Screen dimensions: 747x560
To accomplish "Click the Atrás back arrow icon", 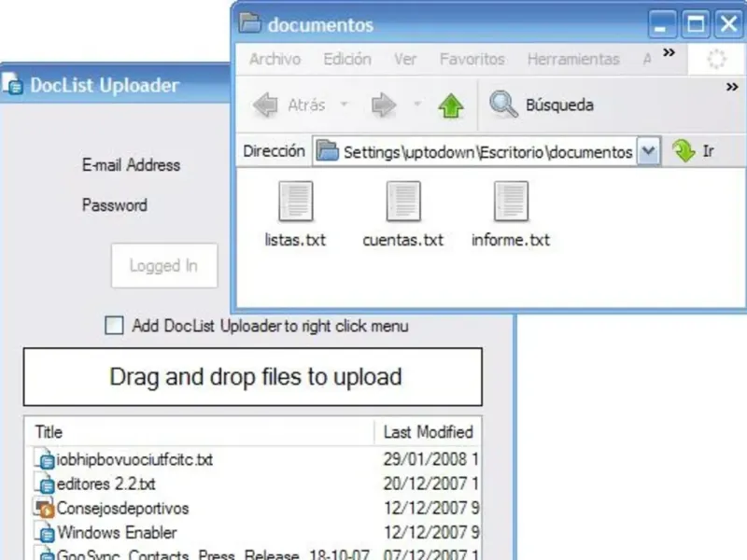I will [265, 105].
